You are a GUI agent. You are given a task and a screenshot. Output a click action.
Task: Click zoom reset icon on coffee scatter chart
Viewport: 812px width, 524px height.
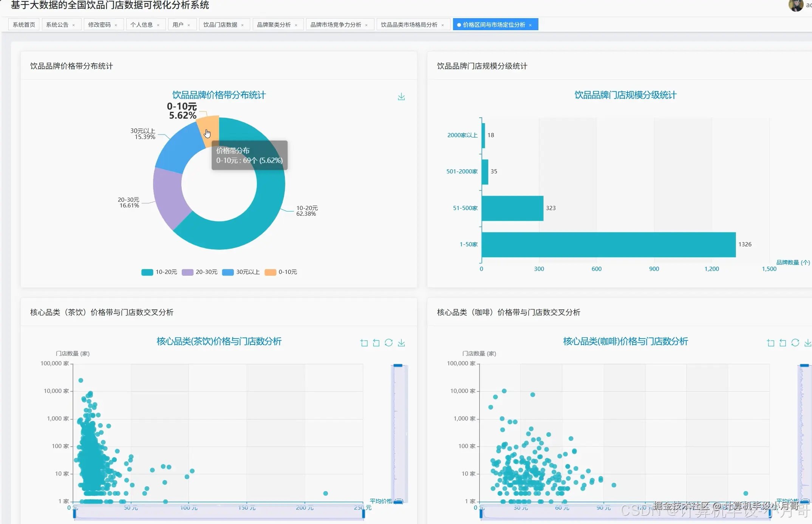click(x=783, y=343)
